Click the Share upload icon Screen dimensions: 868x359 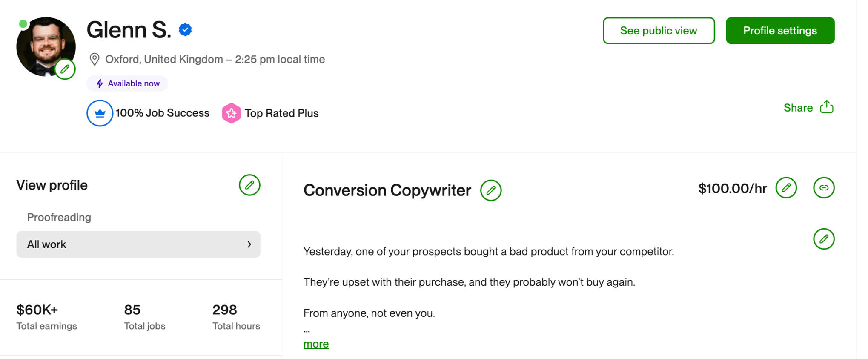click(826, 107)
